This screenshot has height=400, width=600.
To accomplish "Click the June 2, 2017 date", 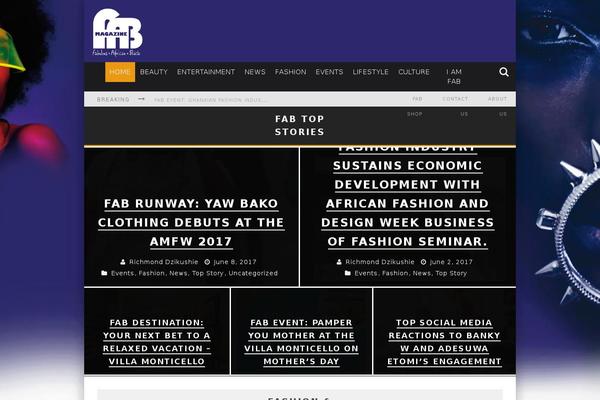I will tap(451, 262).
